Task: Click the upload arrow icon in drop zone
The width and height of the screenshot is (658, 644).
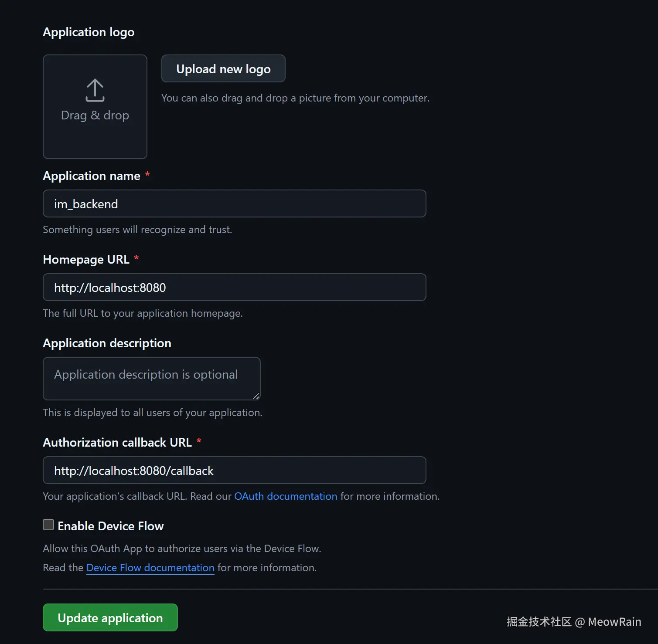Action: pos(95,90)
